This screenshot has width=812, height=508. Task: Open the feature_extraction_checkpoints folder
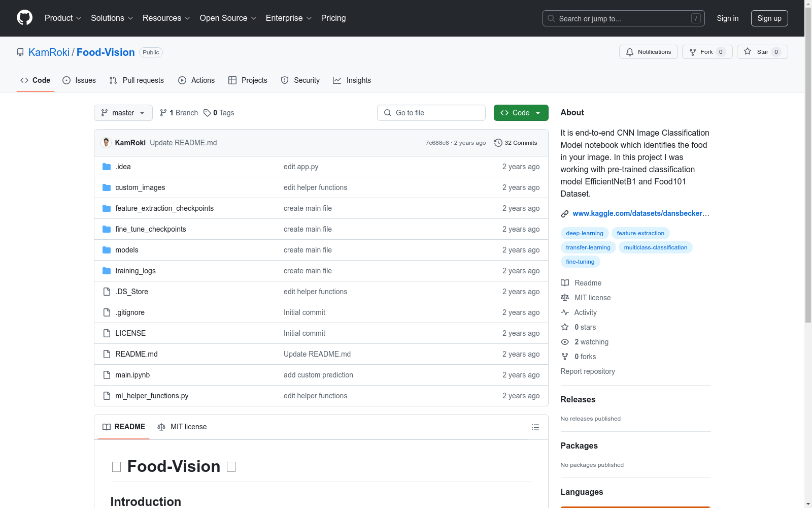pyautogui.click(x=164, y=208)
